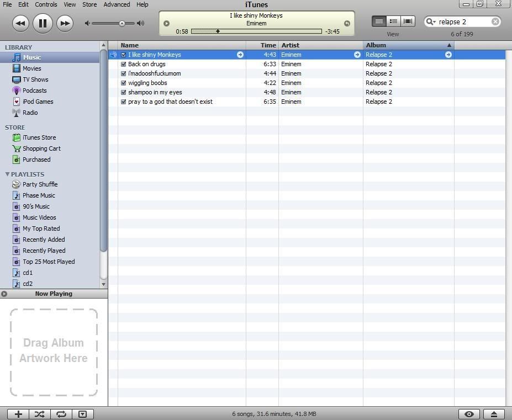Image resolution: width=512 pixels, height=420 pixels.
Task: Clear the 'relapse 2' search text
Action: click(x=495, y=22)
